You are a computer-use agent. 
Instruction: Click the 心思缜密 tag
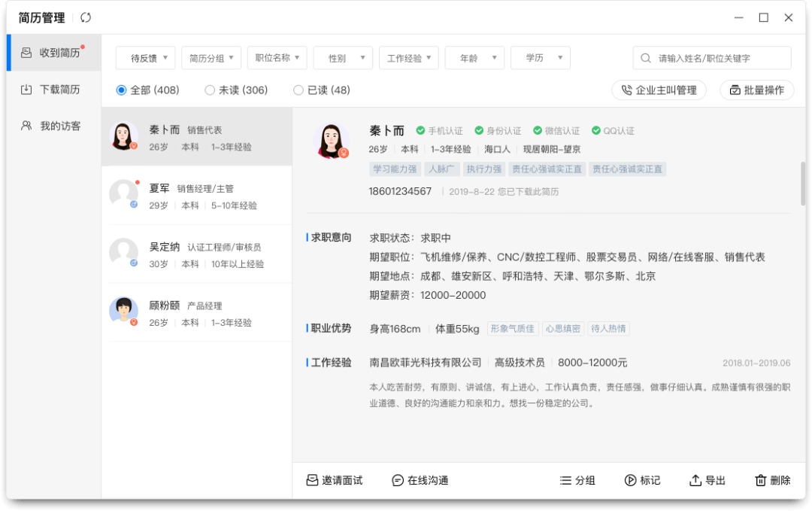(x=563, y=329)
